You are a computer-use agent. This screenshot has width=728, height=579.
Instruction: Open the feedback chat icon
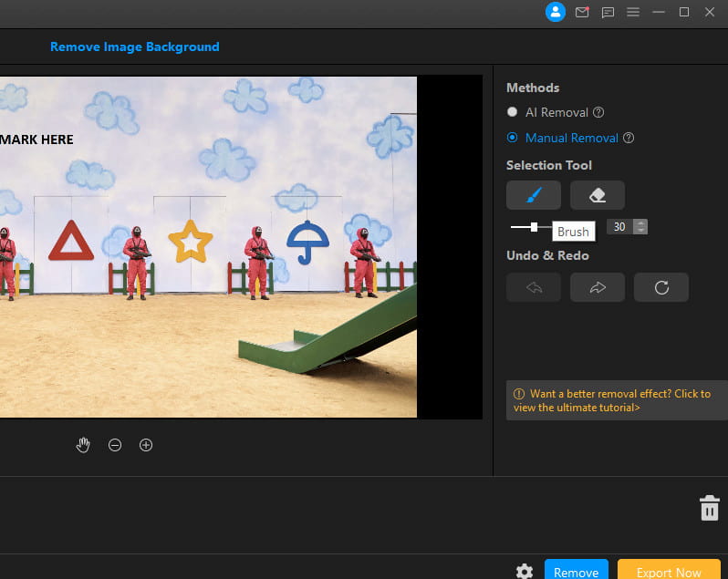point(608,12)
